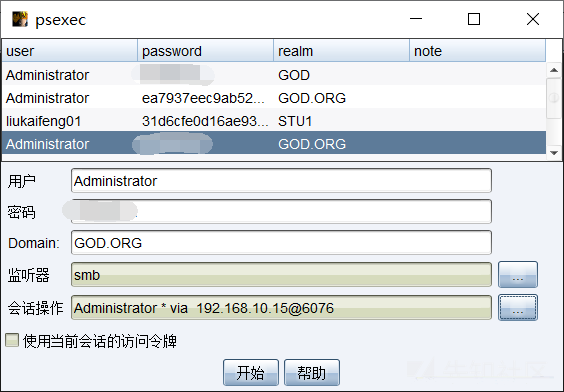This screenshot has width=564, height=392.
Task: Minimize the psexec window
Action: (416, 19)
